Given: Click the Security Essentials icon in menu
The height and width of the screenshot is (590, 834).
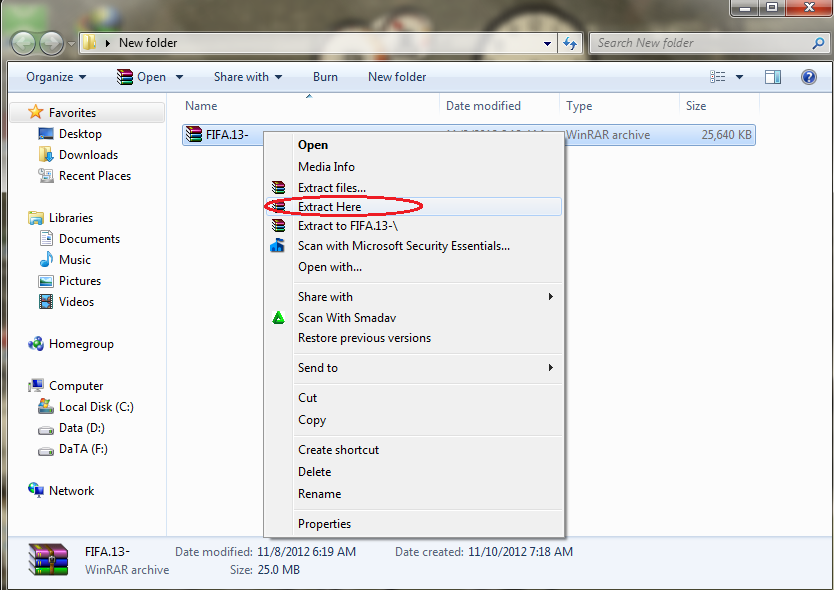Looking at the screenshot, I should click(277, 246).
